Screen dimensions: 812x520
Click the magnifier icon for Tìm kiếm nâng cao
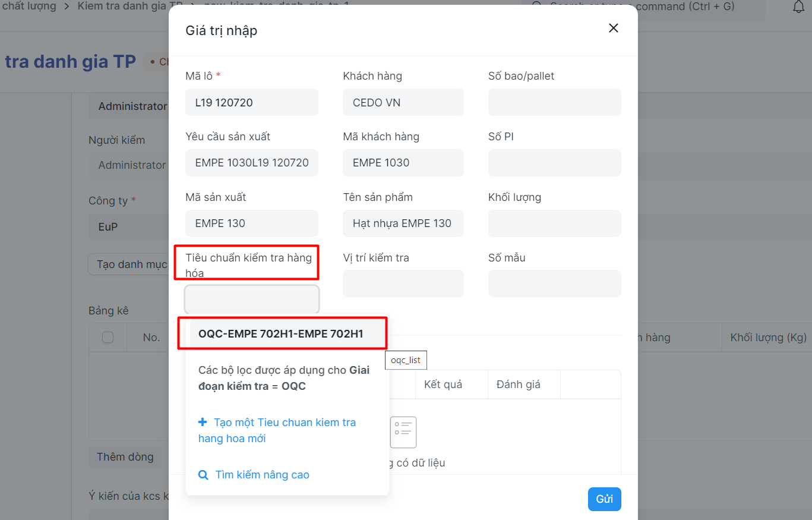pyautogui.click(x=203, y=475)
